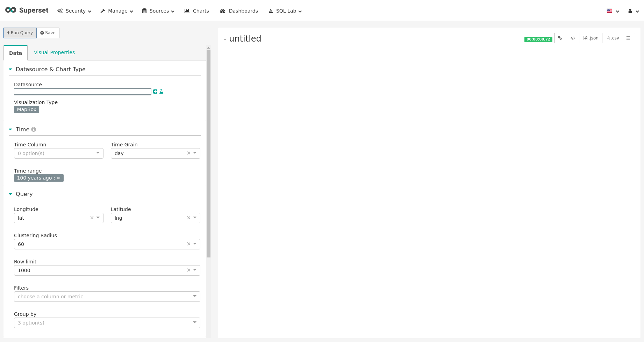
Task: Switch to the Visual Properties tab
Action: click(54, 52)
